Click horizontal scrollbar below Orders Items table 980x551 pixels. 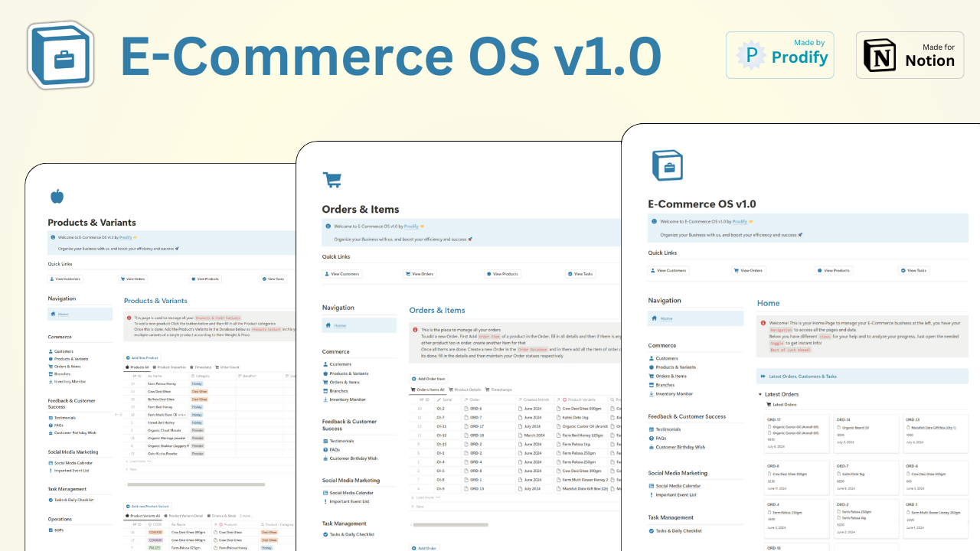(462, 524)
